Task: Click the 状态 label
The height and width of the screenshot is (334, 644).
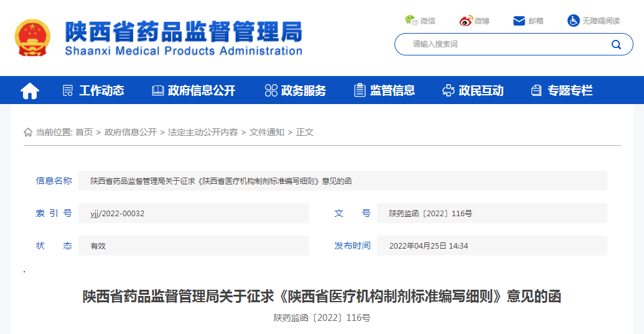Action: (54, 246)
